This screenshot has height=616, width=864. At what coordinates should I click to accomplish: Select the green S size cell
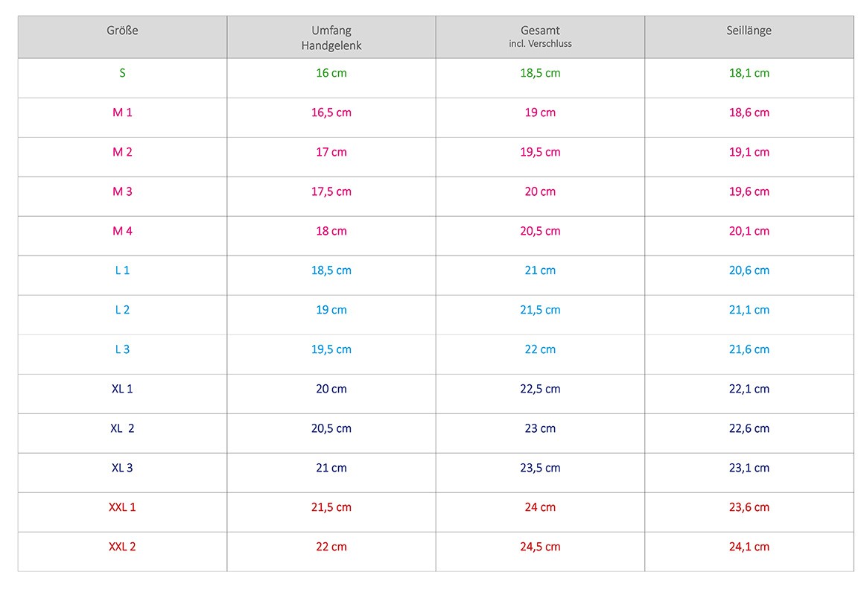coord(122,73)
